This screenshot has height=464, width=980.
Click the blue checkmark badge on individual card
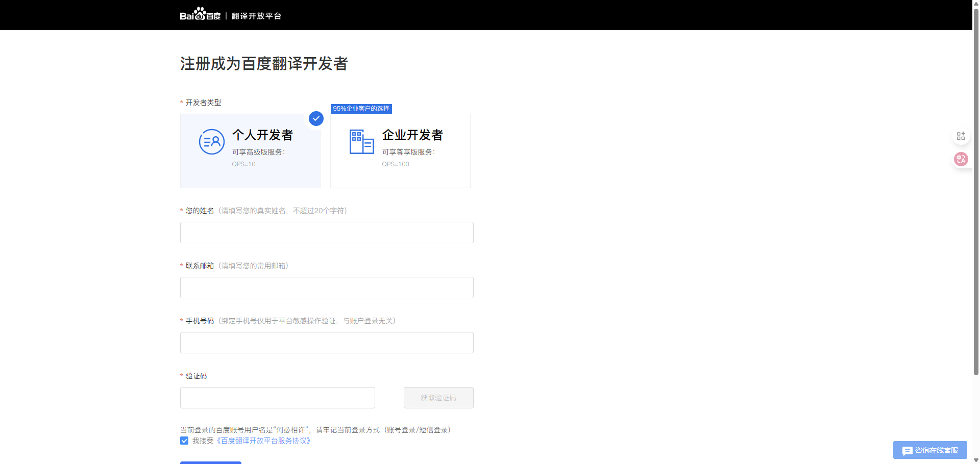[316, 119]
